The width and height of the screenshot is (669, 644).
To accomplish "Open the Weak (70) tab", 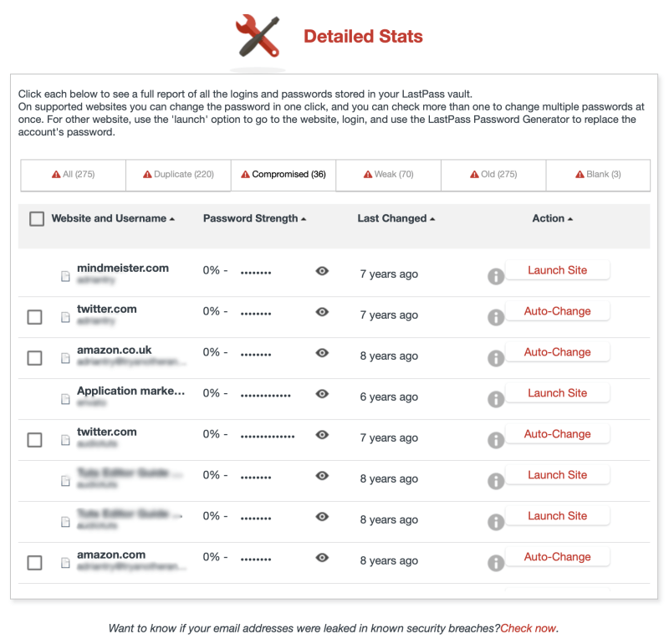I will click(388, 175).
